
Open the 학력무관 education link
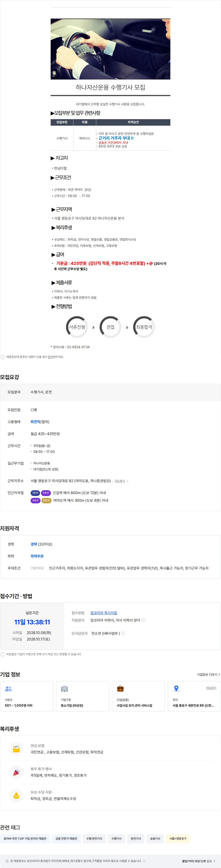(37, 556)
